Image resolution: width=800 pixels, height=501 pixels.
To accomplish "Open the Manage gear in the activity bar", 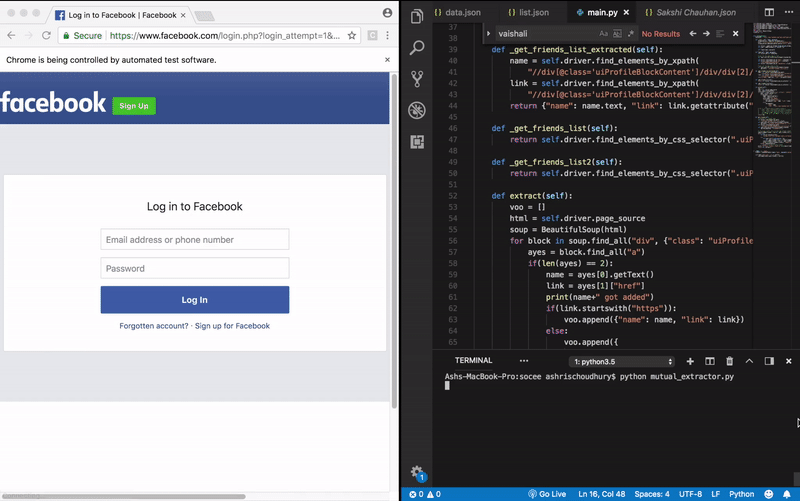I will pyautogui.click(x=417, y=471).
